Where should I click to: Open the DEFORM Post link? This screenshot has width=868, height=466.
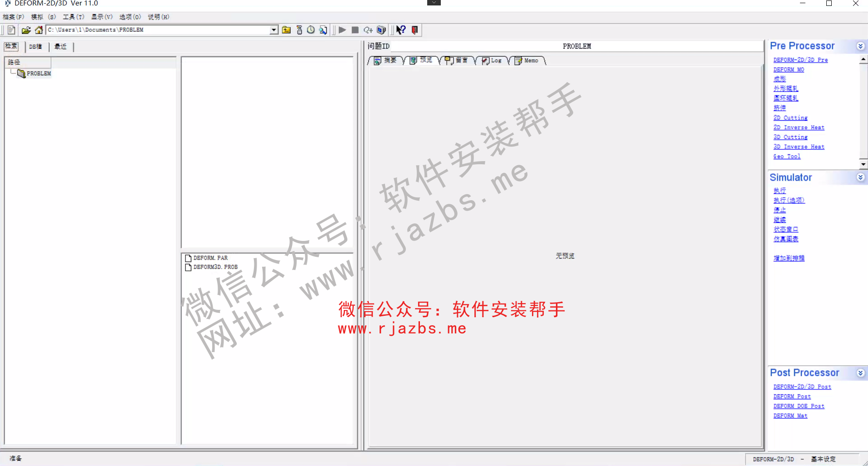point(792,397)
